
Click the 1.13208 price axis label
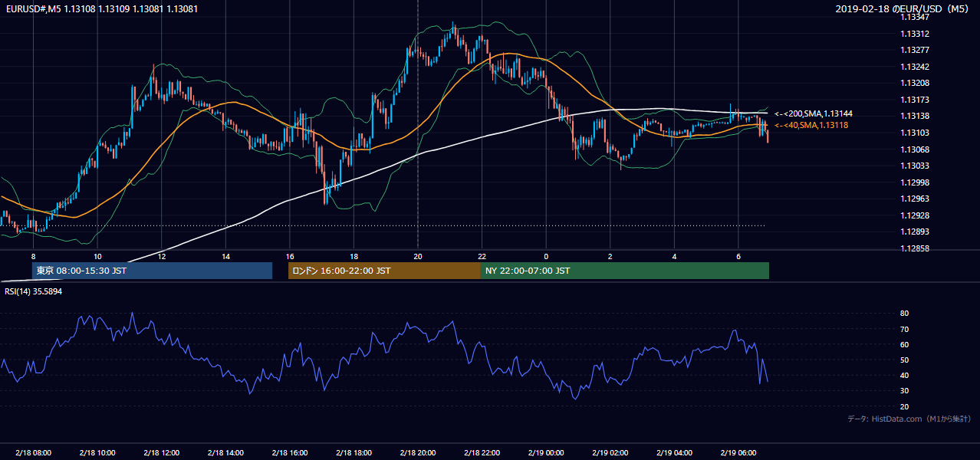pos(915,83)
